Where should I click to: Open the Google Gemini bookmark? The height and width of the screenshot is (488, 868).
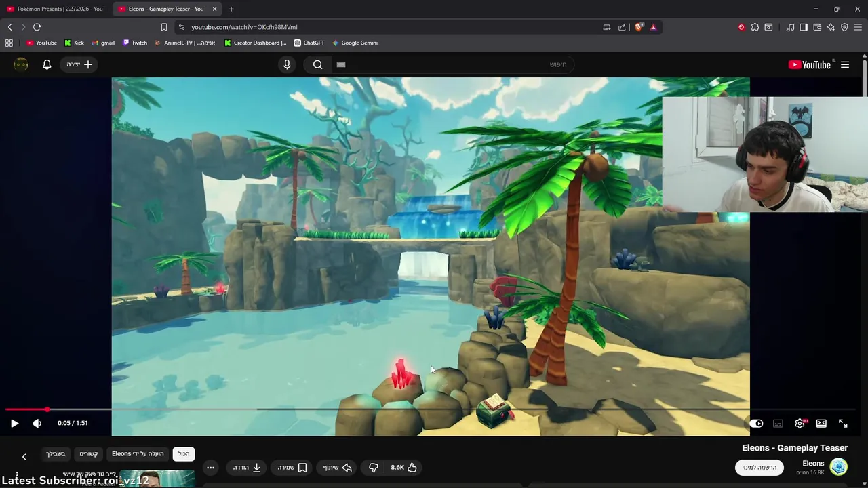[354, 43]
